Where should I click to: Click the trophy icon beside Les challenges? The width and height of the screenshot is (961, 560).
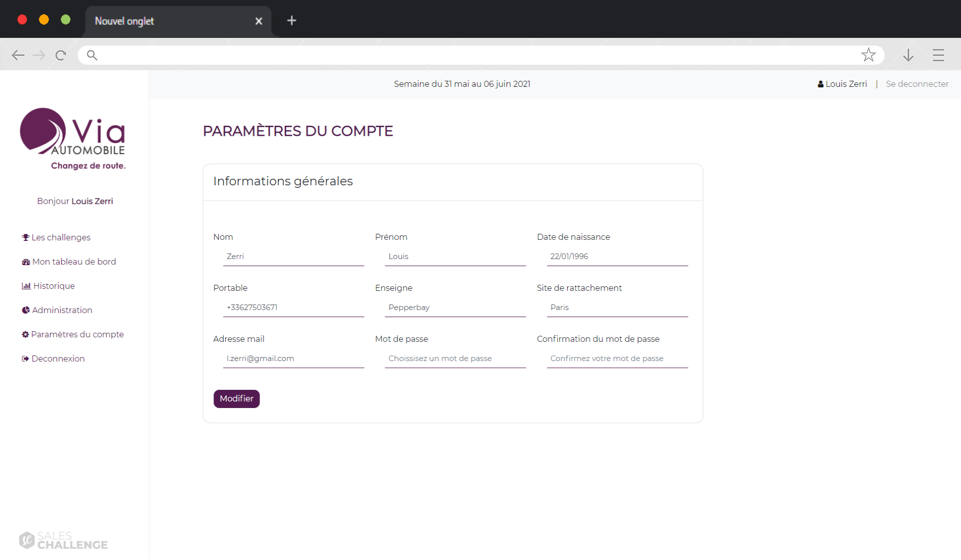[x=25, y=237]
